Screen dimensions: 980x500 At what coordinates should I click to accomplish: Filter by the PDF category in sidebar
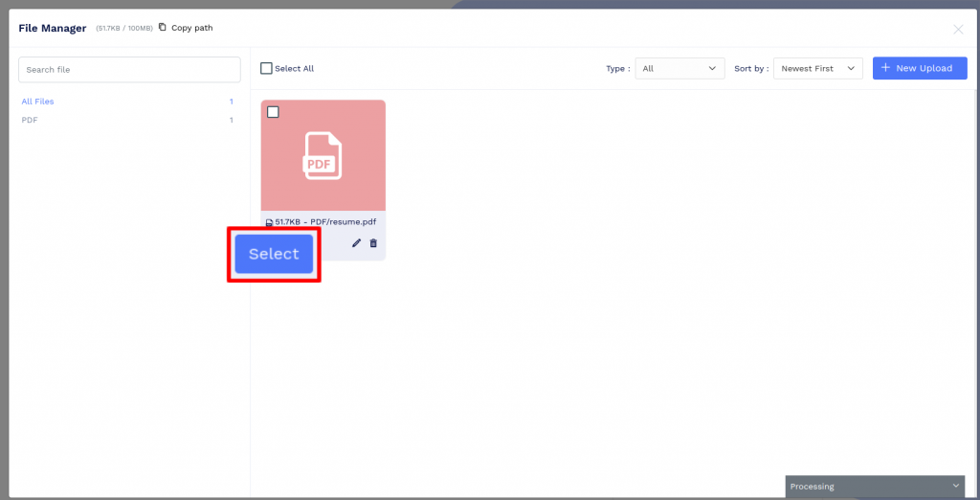pos(30,120)
